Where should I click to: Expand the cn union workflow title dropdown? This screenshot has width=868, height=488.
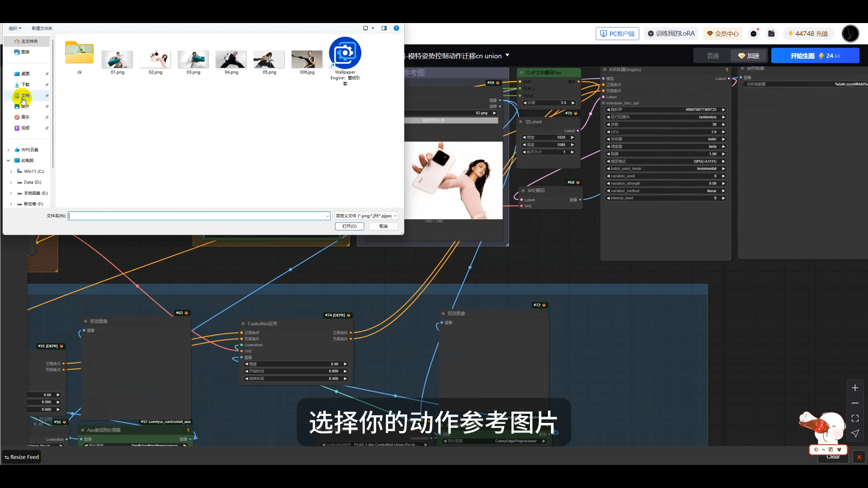point(507,55)
